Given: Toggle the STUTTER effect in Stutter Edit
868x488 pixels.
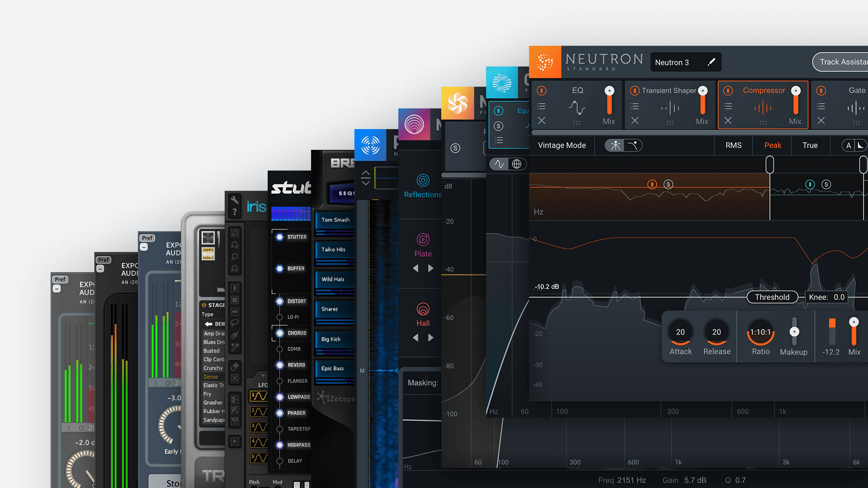Looking at the screenshot, I should pos(280,237).
